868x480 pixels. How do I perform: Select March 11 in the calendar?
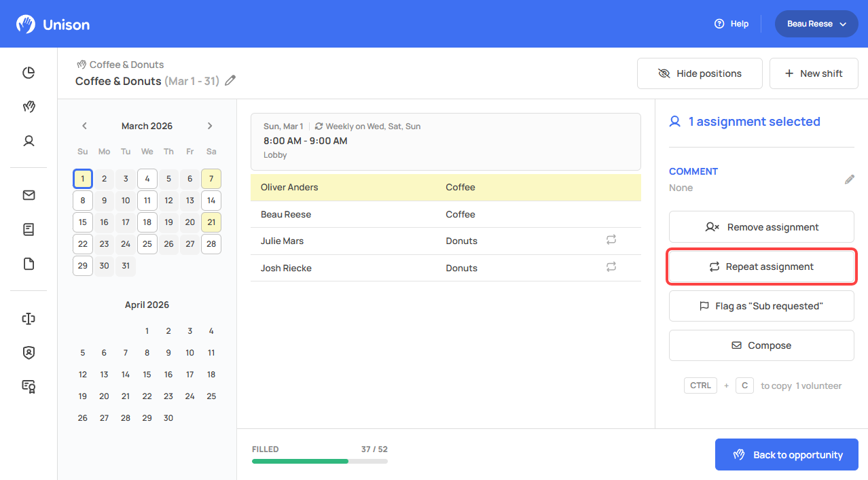(147, 201)
